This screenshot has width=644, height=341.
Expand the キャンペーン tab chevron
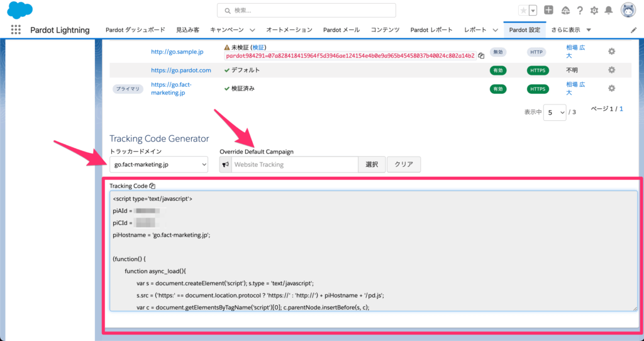[x=252, y=30]
